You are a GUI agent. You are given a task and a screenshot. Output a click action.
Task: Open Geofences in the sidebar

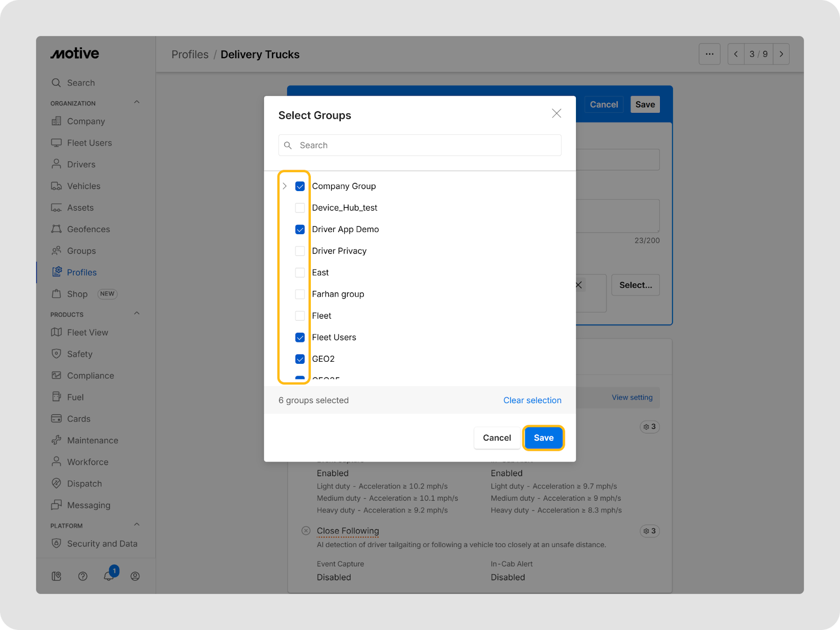[88, 229]
